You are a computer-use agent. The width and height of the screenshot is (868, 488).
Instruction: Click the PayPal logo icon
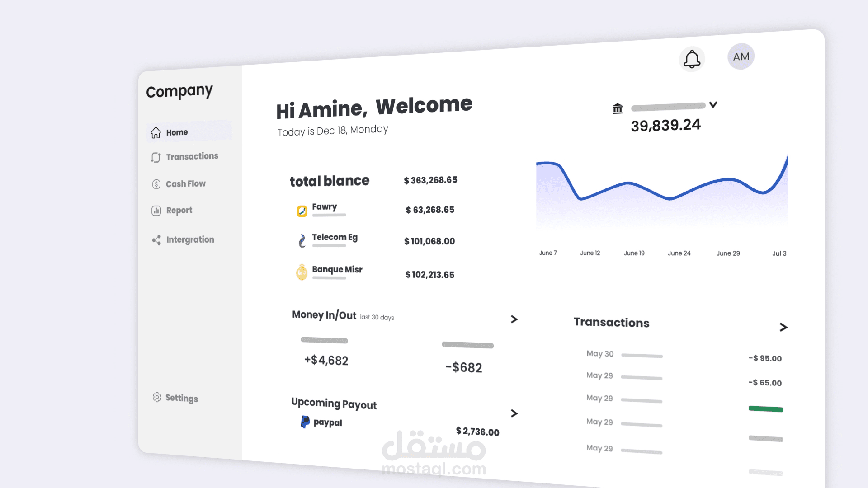[305, 422]
